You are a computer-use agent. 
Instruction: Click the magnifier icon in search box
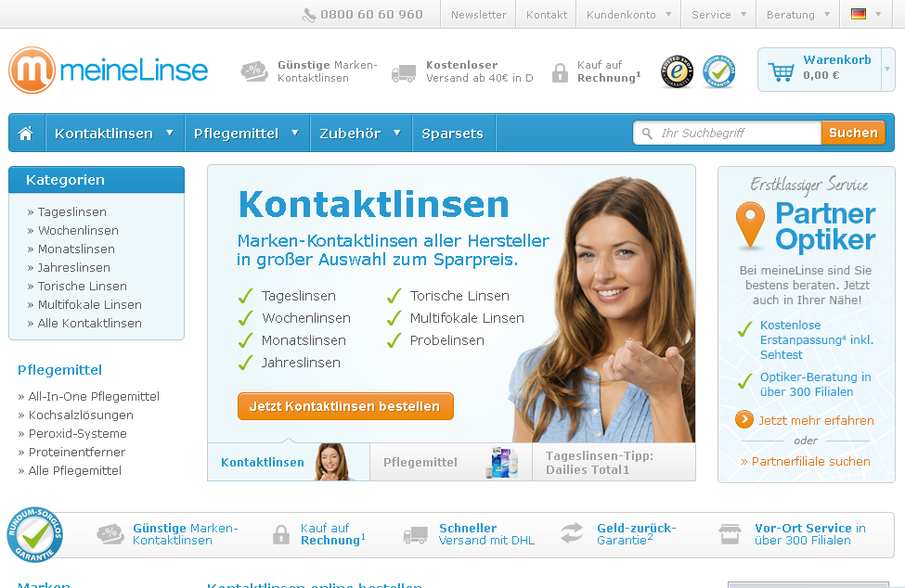coord(647,134)
